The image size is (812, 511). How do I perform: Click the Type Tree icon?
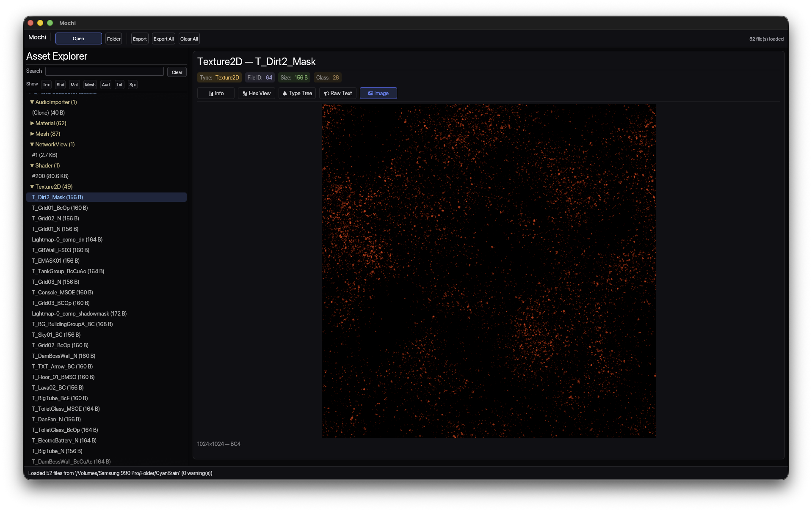pos(285,93)
